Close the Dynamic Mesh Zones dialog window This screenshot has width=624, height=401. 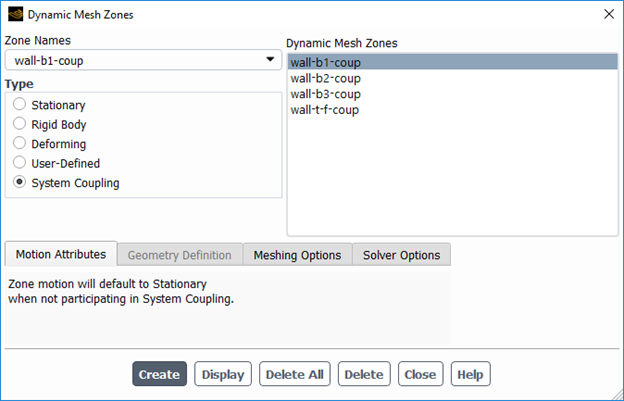point(608,15)
